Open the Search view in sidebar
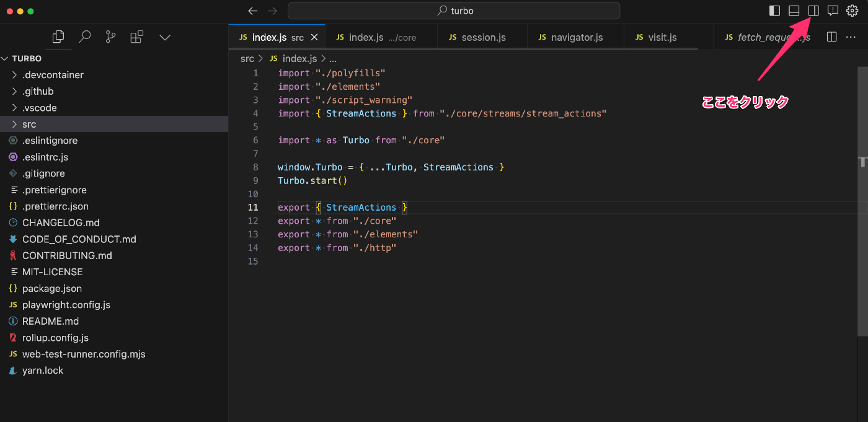 coord(85,37)
